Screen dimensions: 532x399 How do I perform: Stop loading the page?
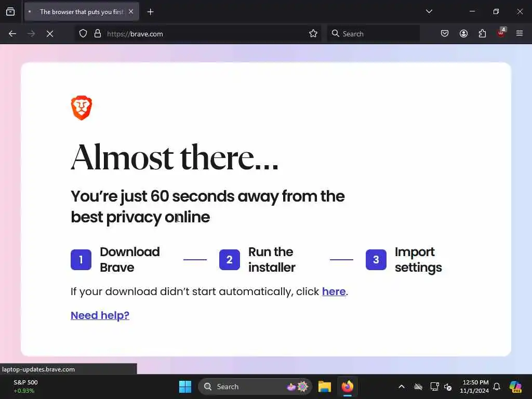[50, 34]
